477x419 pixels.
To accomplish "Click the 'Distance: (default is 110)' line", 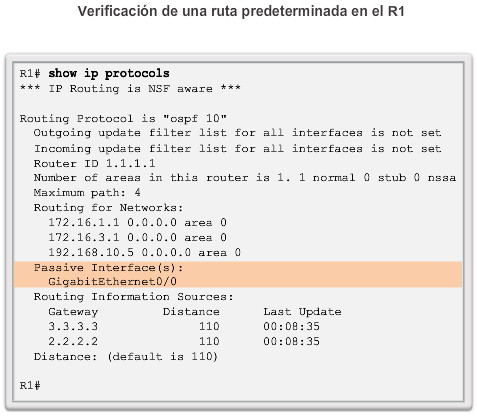I will (126, 357).
